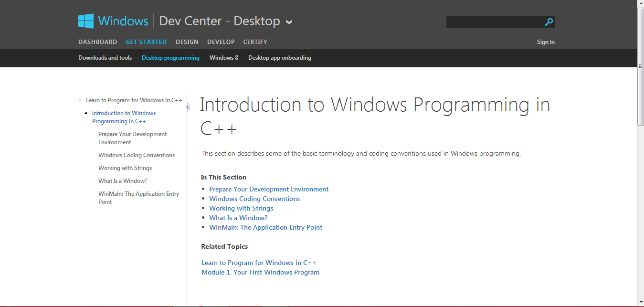Click the page vertical scrollbar thumb
The image size is (644, 307).
point(640,67)
